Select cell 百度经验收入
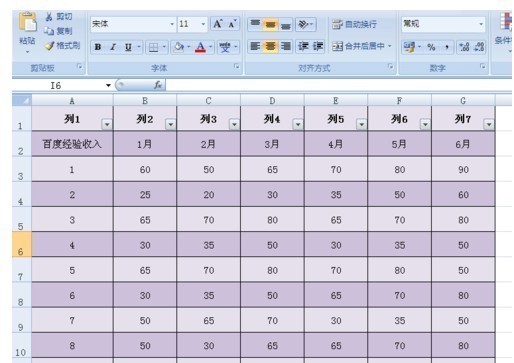 [x=72, y=144]
